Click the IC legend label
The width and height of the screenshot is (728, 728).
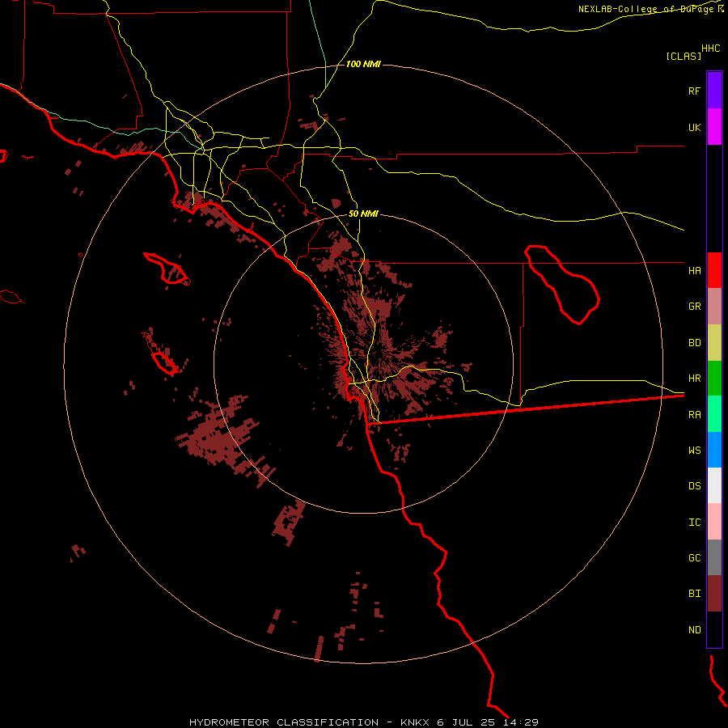click(695, 522)
